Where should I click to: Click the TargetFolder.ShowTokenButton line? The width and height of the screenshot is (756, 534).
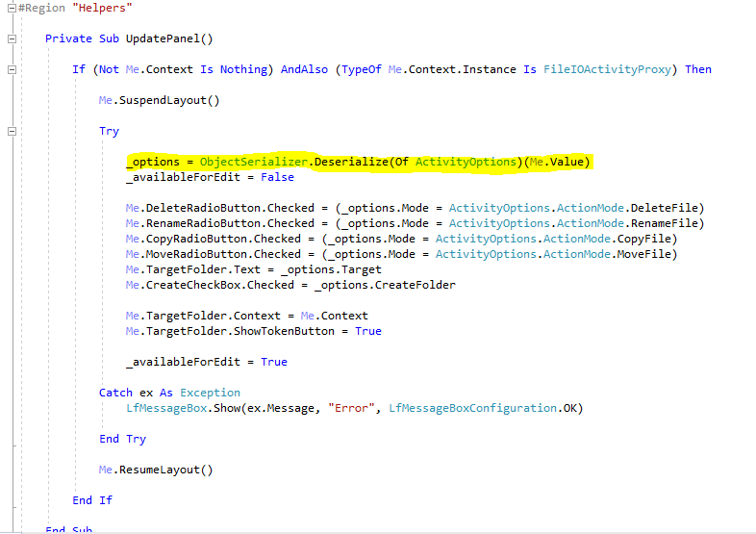254,331
